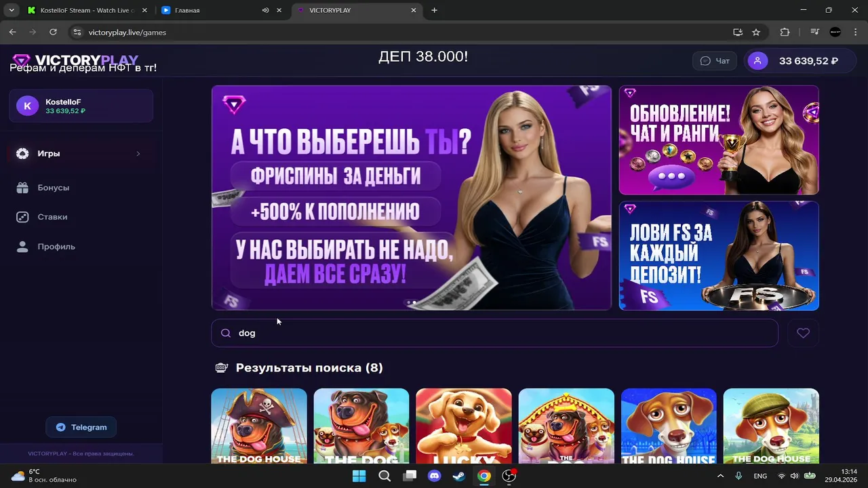Select the second carousel dot on main banner
The width and height of the screenshot is (868, 488).
pos(414,303)
